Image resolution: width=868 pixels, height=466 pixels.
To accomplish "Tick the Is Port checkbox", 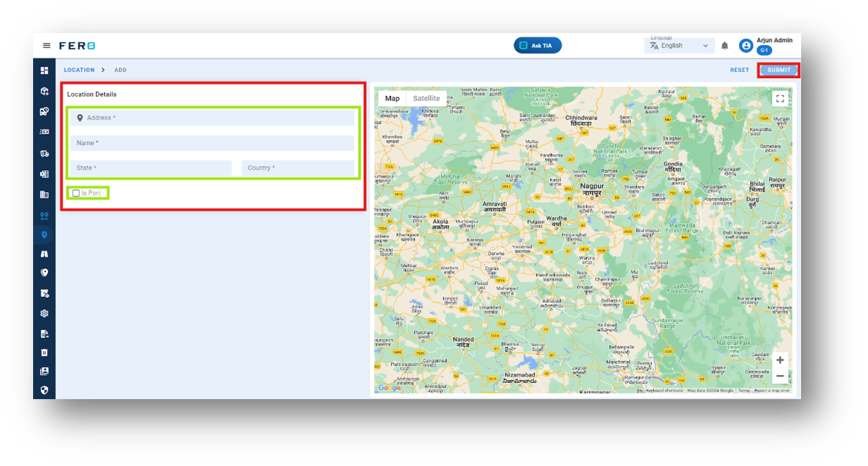I will click(76, 193).
